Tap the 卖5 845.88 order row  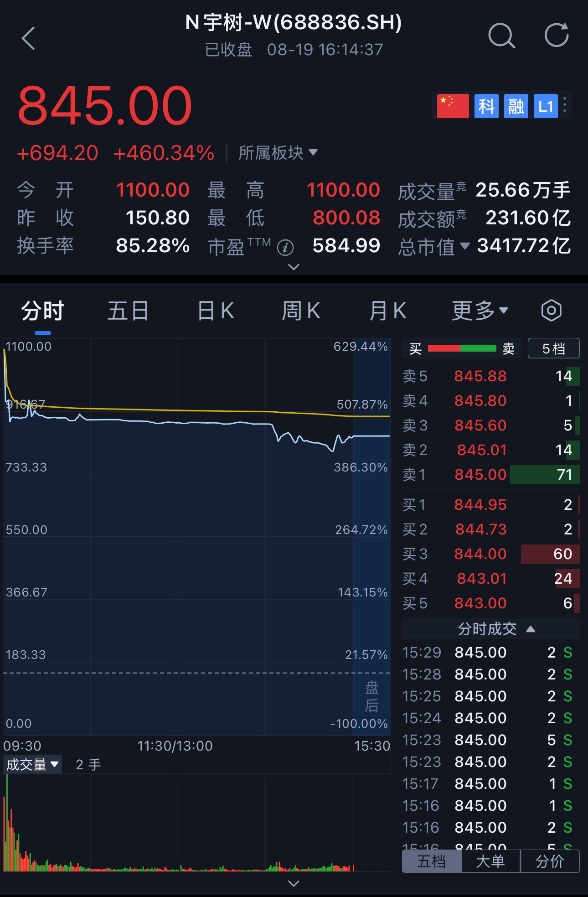[491, 376]
